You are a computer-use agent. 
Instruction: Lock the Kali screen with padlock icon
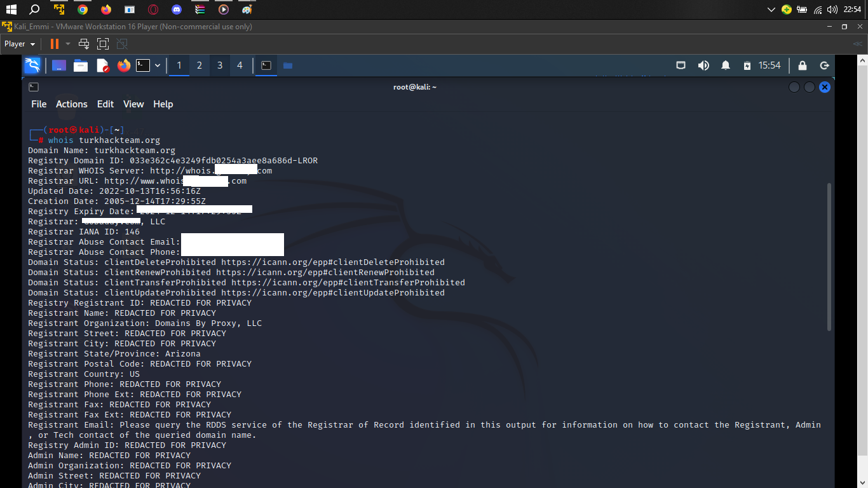click(x=803, y=65)
